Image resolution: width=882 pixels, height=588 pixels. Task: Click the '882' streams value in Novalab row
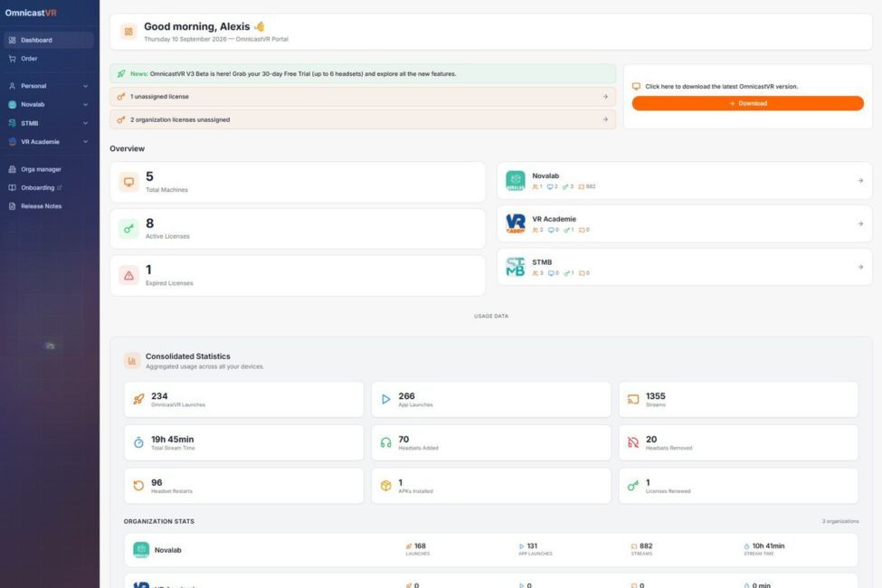pyautogui.click(x=646, y=545)
